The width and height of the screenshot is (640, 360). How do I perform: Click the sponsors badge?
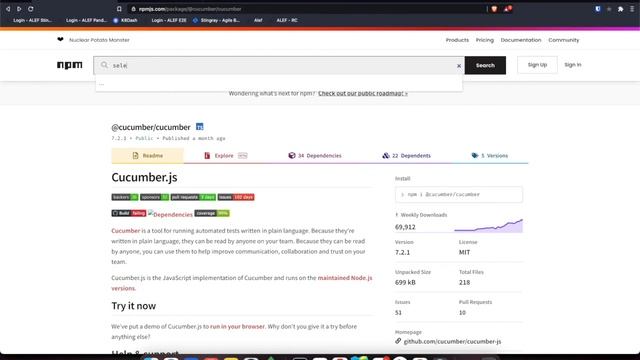154,197
